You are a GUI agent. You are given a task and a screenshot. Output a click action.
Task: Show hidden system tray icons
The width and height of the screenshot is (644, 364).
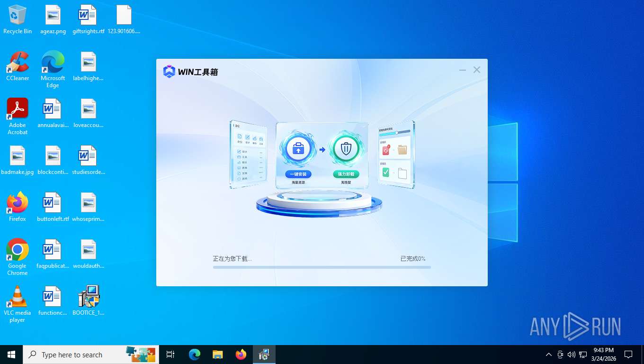pyautogui.click(x=549, y=355)
